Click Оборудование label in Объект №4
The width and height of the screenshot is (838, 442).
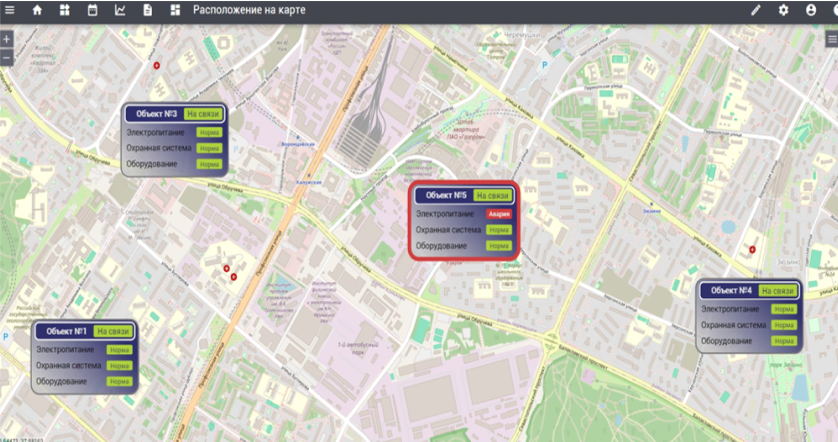[726, 341]
